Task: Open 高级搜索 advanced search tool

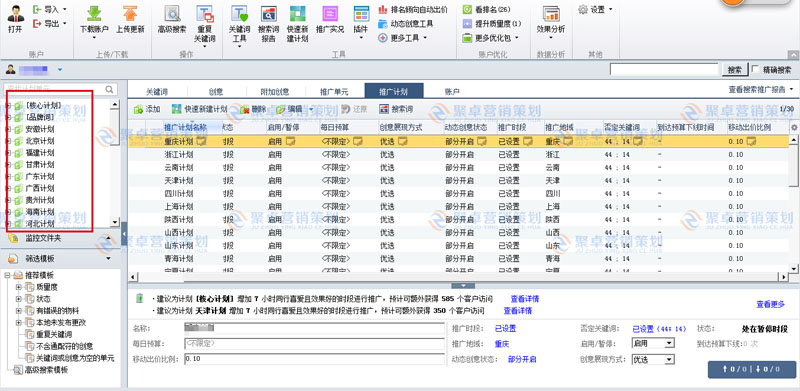Action: (x=172, y=19)
